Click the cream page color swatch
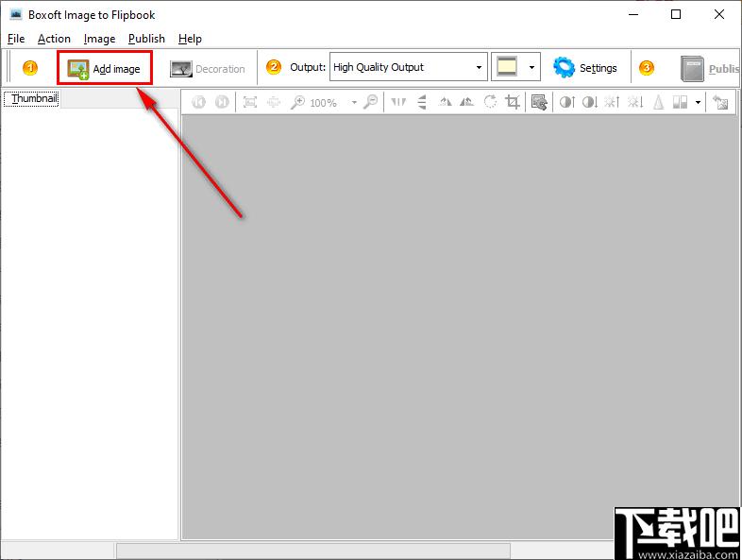 tap(507, 67)
